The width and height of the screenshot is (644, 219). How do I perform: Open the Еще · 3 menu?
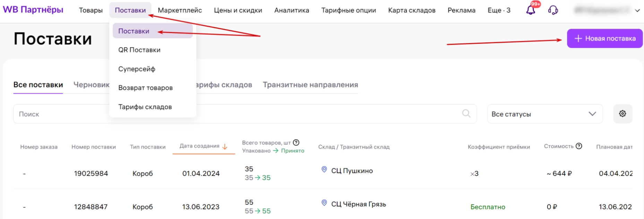pyautogui.click(x=499, y=10)
